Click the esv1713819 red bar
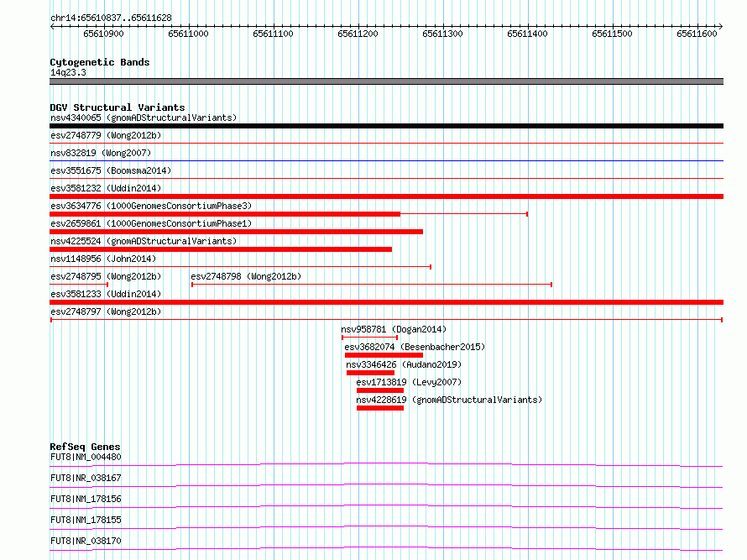 pyautogui.click(x=380, y=390)
